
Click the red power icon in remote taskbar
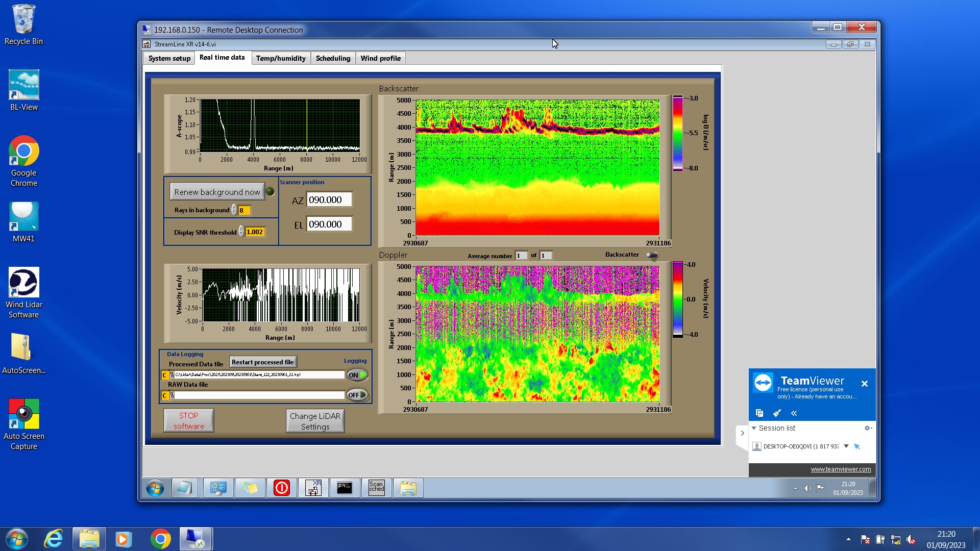point(281,488)
